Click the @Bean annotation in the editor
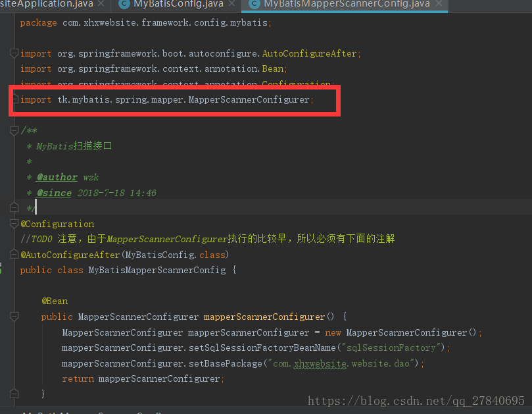 click(54, 301)
